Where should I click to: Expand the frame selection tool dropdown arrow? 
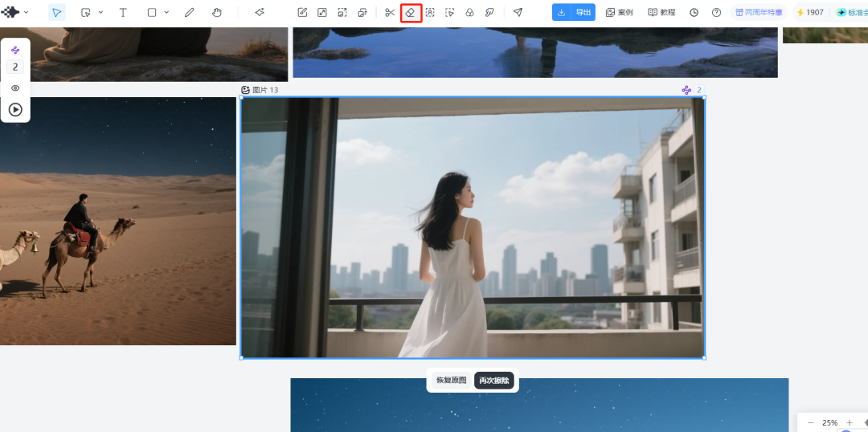100,13
